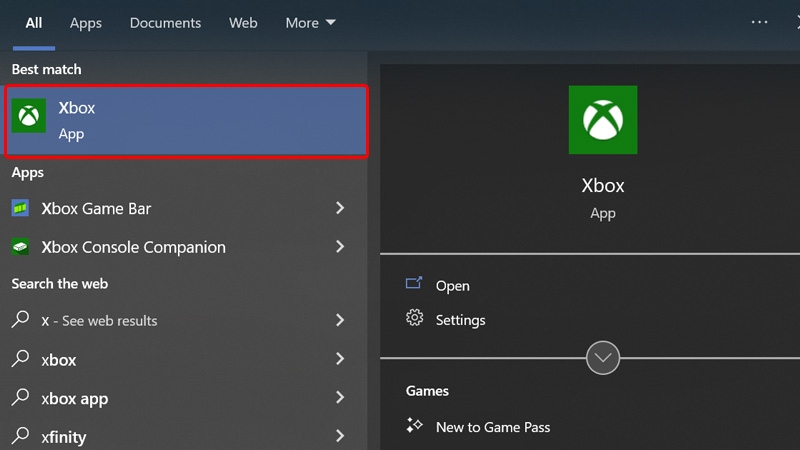Expand chevron for 'x - See web results'
Image resolution: width=800 pixels, height=450 pixels.
[x=340, y=320]
